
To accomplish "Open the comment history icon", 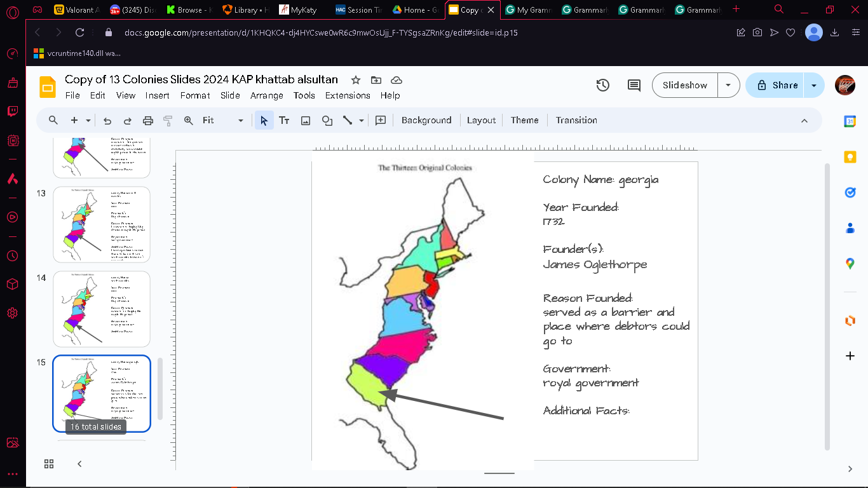I will click(x=634, y=85).
